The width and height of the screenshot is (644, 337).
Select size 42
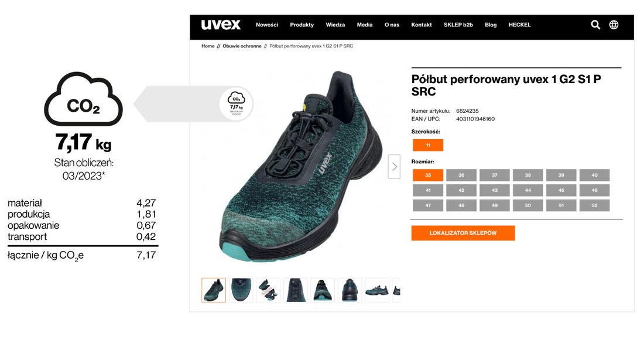(461, 191)
